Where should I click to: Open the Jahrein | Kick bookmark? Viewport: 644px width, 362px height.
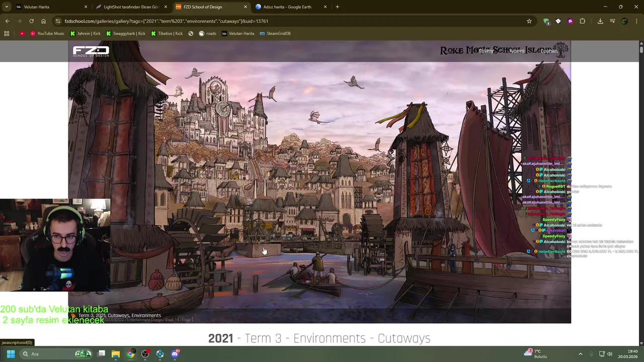click(87, 33)
